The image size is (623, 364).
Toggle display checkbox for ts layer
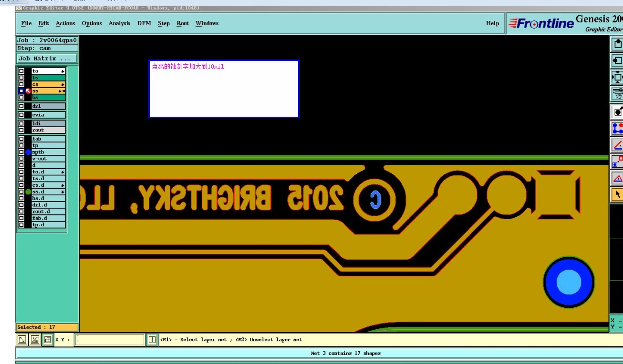coord(21,78)
